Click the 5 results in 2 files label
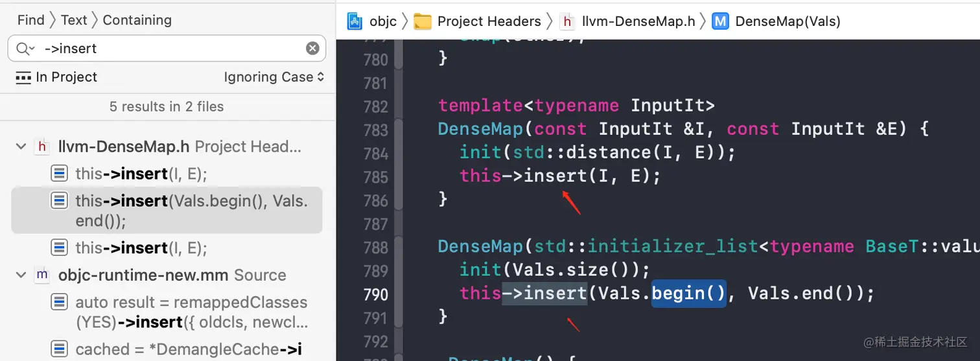The height and width of the screenshot is (361, 980). click(x=167, y=106)
